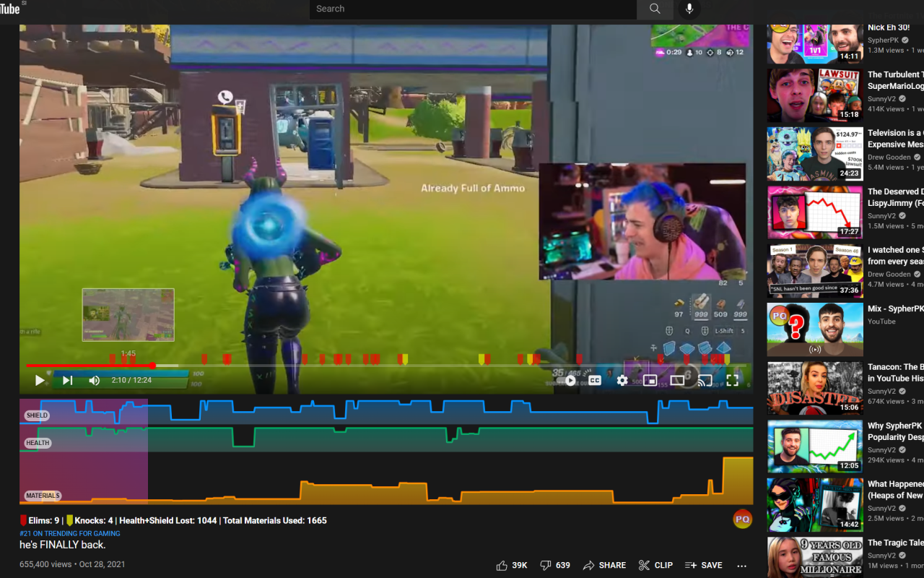This screenshot has width=924, height=578.
Task: Skip to the next video
Action: point(67,380)
